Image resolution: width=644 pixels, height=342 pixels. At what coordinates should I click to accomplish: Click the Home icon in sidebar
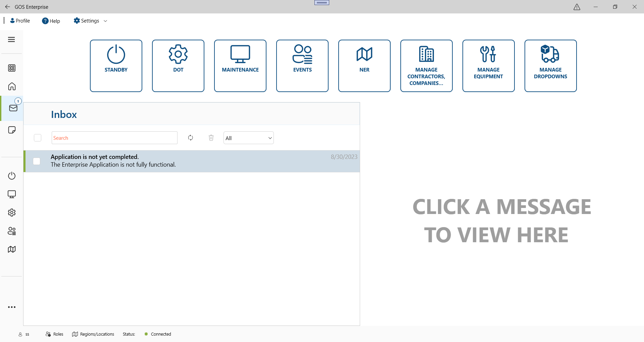pos(12,86)
